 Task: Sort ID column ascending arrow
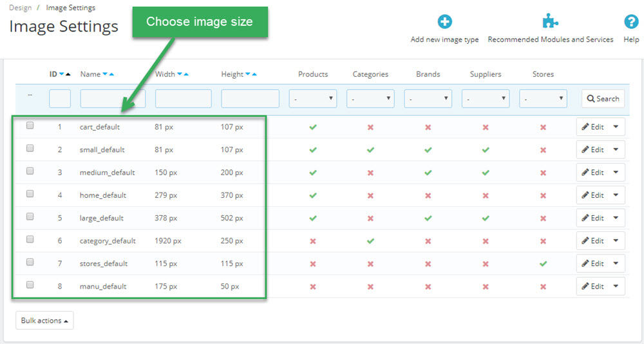[x=68, y=74]
